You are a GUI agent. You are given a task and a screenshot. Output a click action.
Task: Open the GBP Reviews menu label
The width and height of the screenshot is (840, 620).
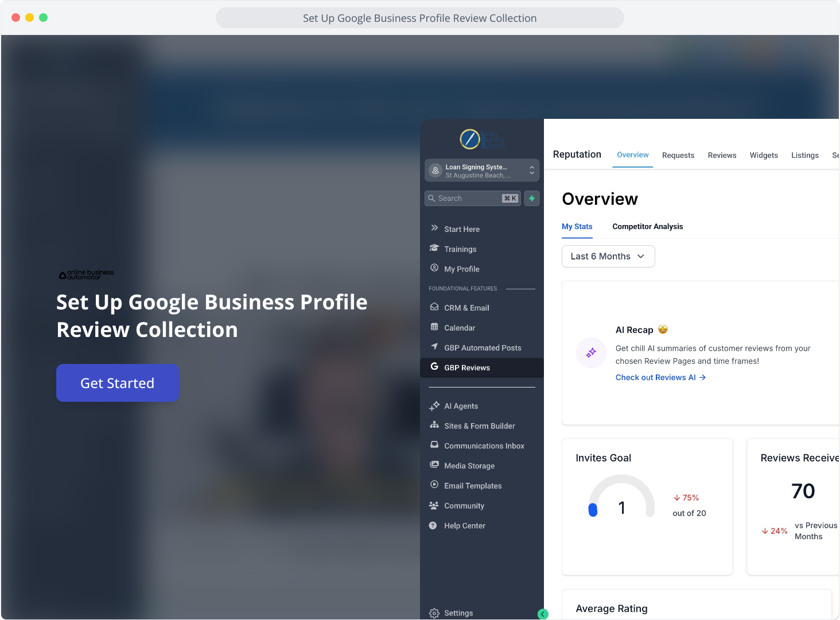(467, 368)
